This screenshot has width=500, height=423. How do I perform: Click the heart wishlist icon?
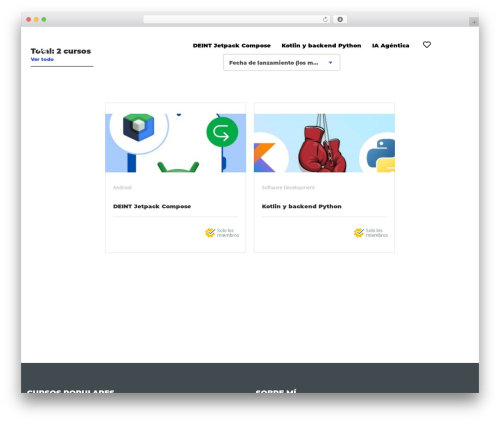(427, 45)
